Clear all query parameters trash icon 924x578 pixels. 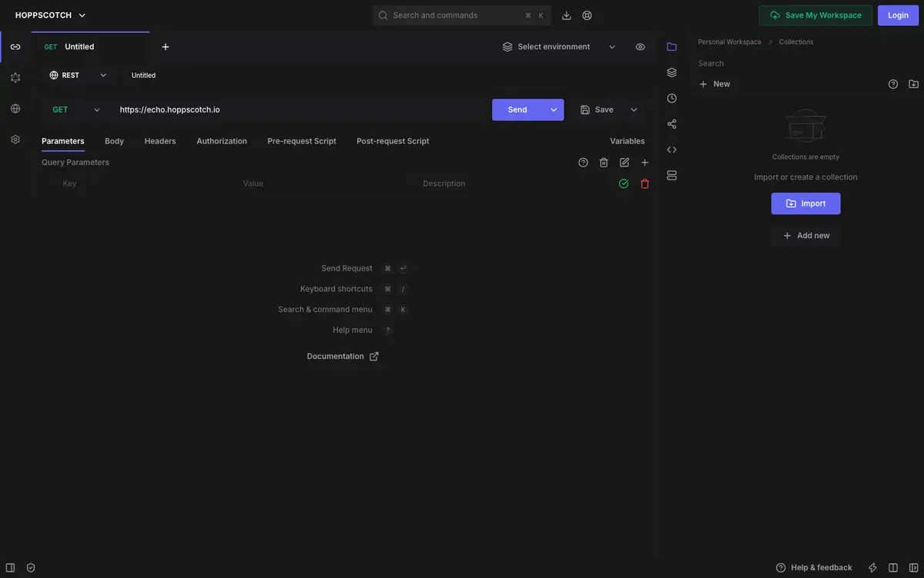tap(604, 163)
